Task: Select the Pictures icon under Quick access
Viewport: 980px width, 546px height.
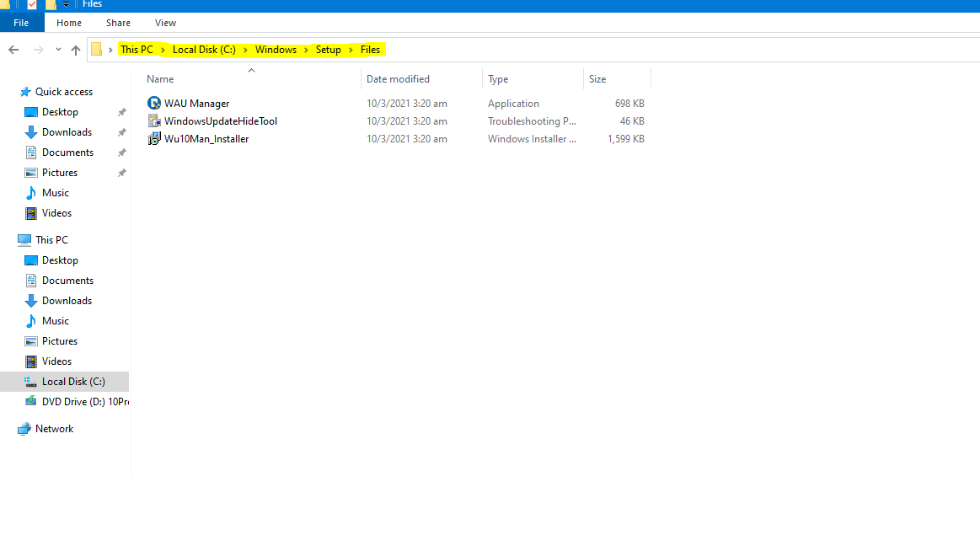Action: pos(30,173)
